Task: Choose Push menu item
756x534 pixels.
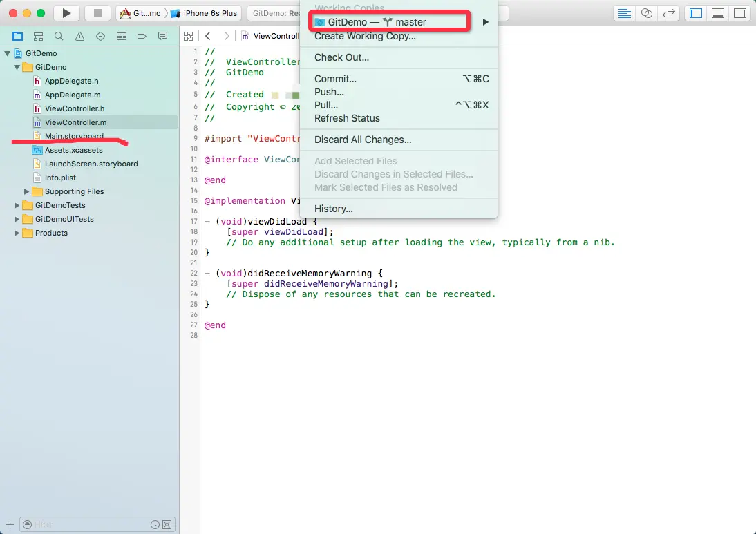Action: pos(398,92)
